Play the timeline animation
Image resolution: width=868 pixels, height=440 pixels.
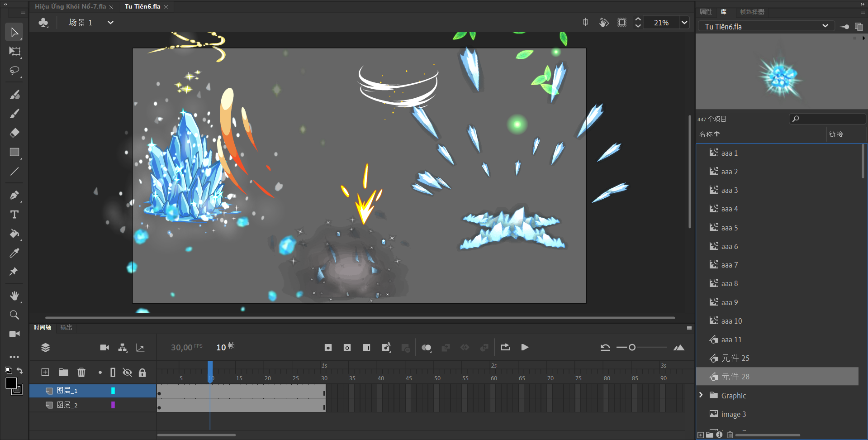pos(525,347)
